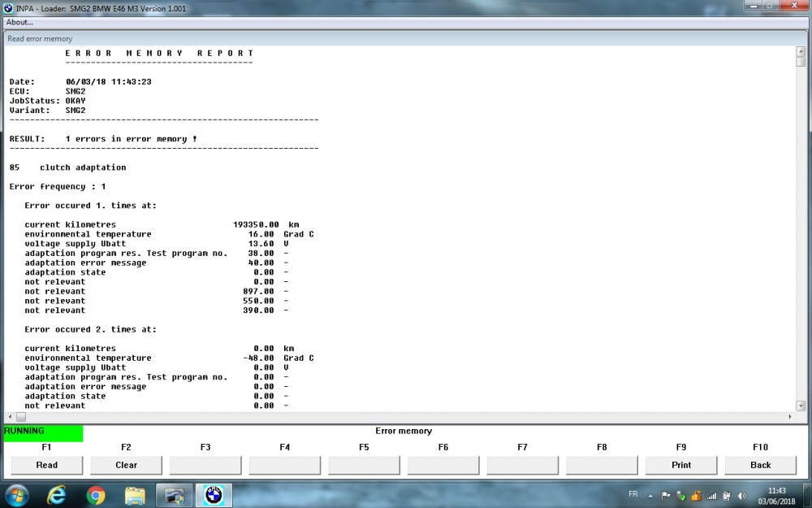Viewport: 812px width, 508px height.
Task: Open the About... menu
Action: pyautogui.click(x=19, y=22)
